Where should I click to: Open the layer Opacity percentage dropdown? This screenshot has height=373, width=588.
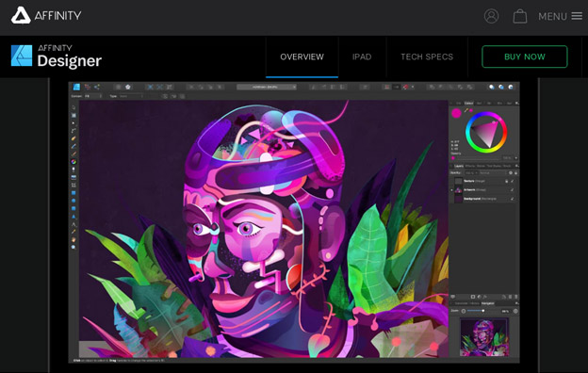(x=471, y=172)
